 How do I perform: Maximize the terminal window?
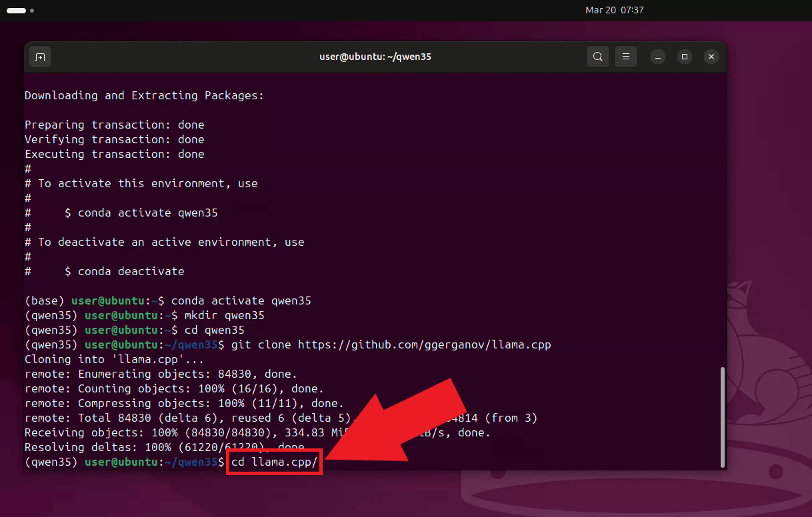(x=685, y=57)
